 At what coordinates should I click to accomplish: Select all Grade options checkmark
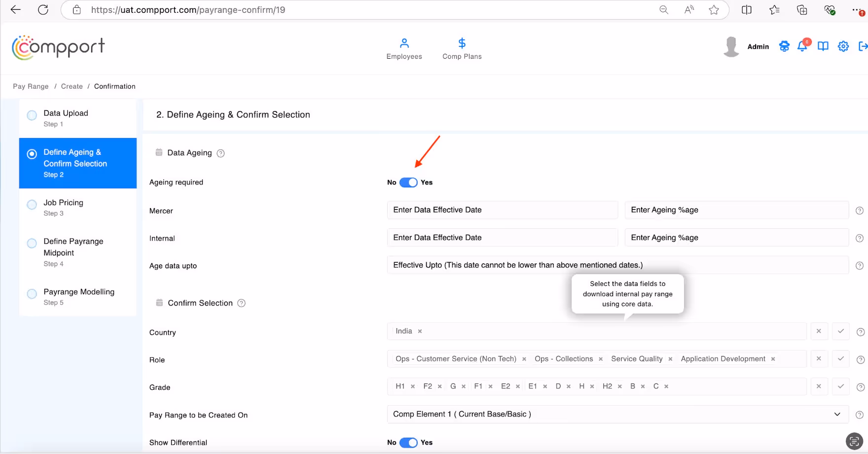841,386
